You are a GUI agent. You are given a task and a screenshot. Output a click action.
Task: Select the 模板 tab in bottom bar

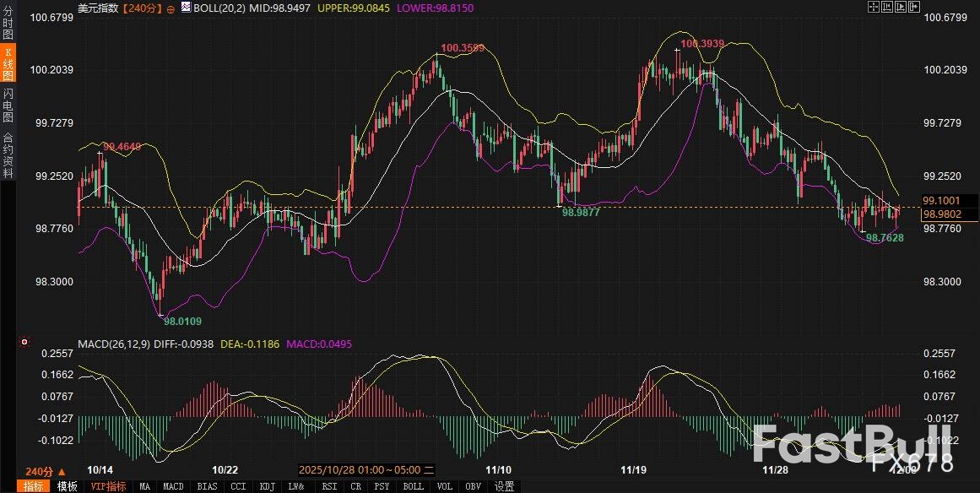[67, 486]
